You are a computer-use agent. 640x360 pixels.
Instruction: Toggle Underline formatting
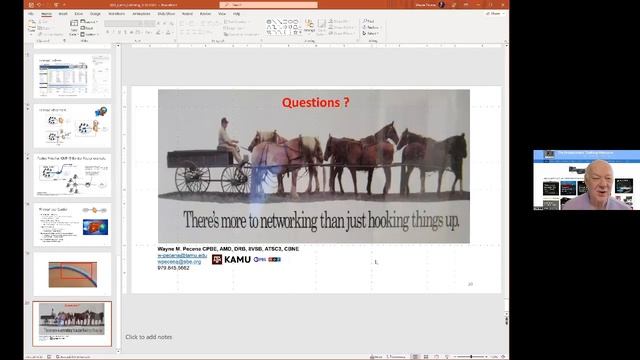[119, 32]
